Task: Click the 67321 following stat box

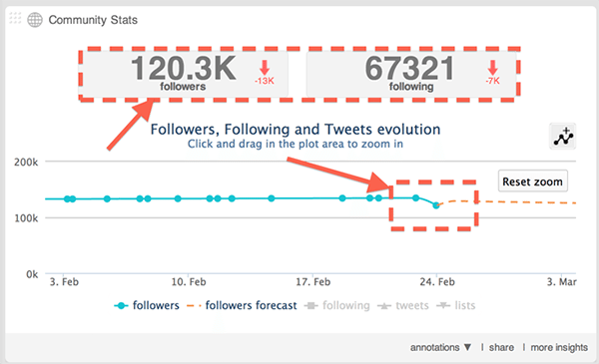Action: (411, 74)
